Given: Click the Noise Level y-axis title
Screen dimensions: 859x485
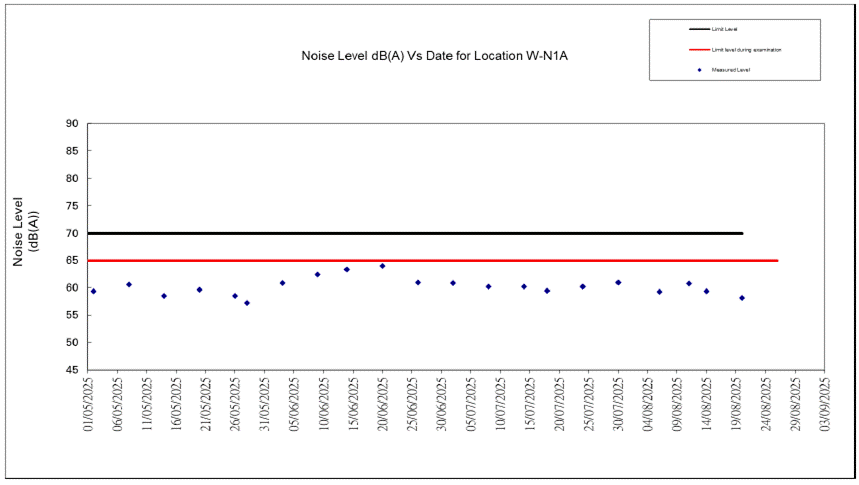Looking at the screenshot, I should (25, 231).
